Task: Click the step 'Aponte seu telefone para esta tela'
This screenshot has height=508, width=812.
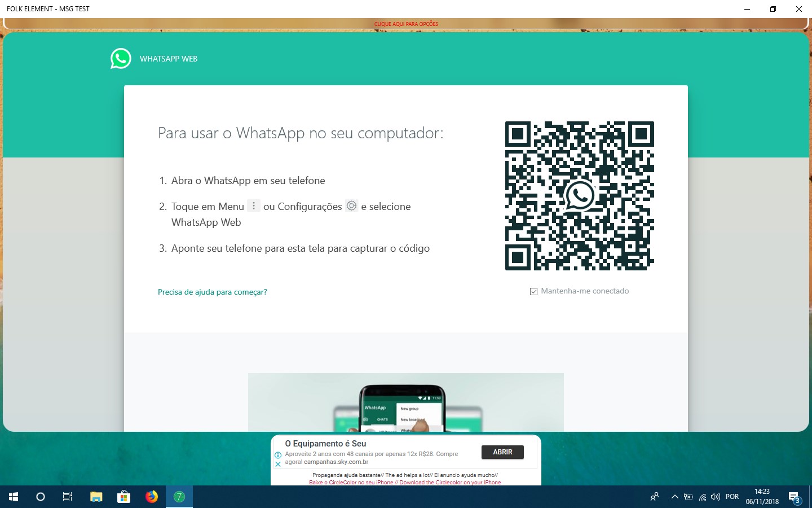Action: point(301,248)
